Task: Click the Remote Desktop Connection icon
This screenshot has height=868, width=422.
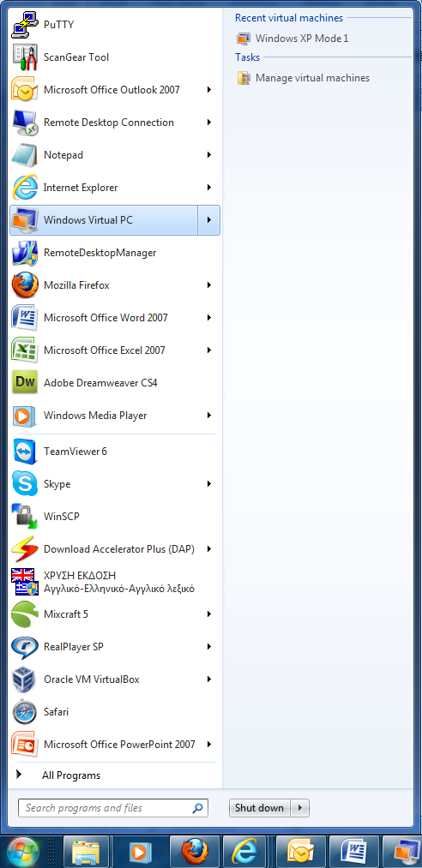Action: pyautogui.click(x=25, y=123)
